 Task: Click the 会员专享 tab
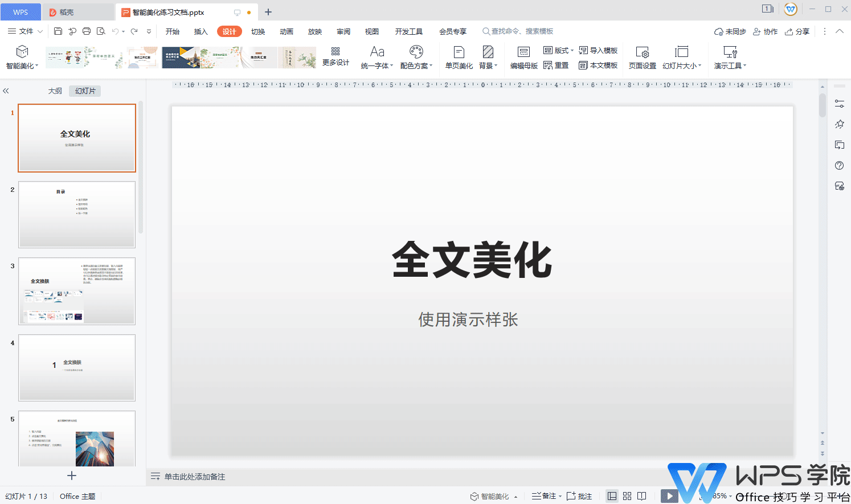click(x=453, y=31)
